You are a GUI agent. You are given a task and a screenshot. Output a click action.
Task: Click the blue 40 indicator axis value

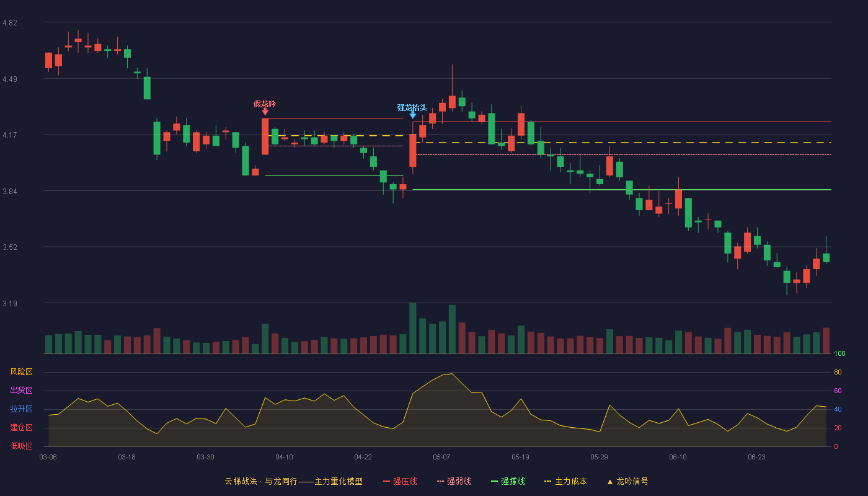[x=838, y=409]
